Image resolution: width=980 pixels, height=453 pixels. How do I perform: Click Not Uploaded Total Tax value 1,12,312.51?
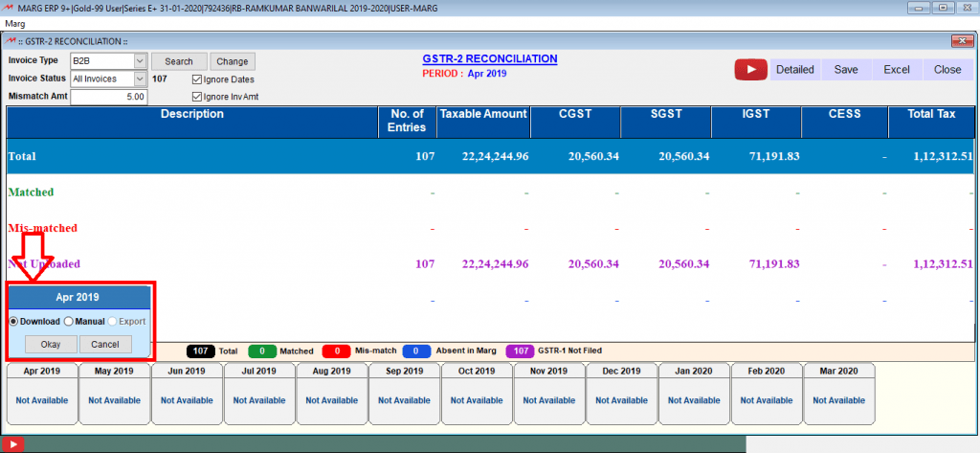(x=941, y=264)
